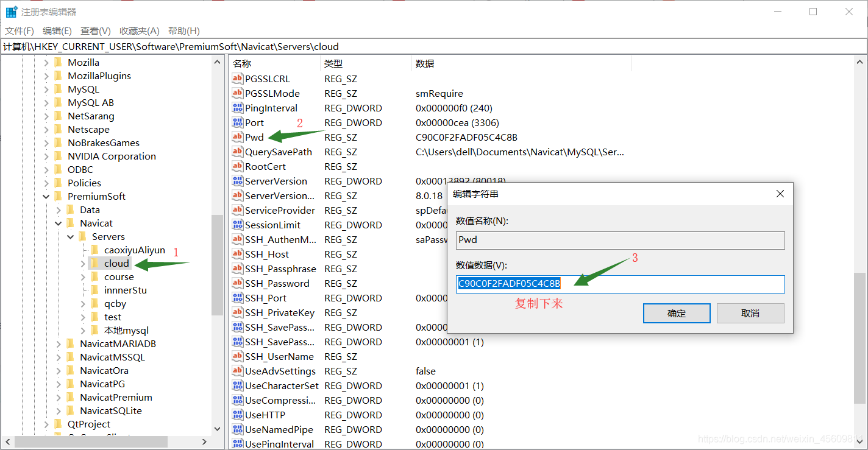Select the Data key under PremiumSoft
The image size is (868, 450).
90,209
